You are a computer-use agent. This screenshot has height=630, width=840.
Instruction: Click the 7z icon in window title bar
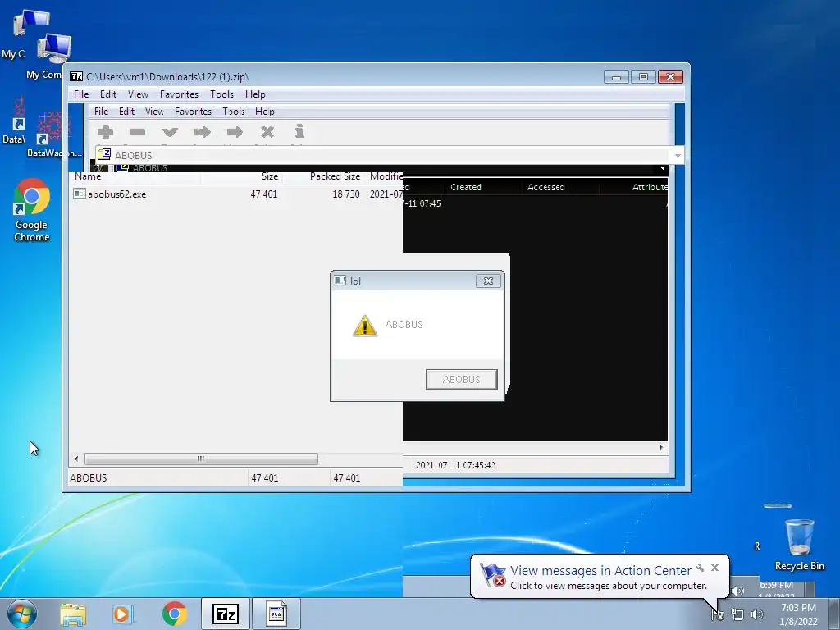pos(76,76)
